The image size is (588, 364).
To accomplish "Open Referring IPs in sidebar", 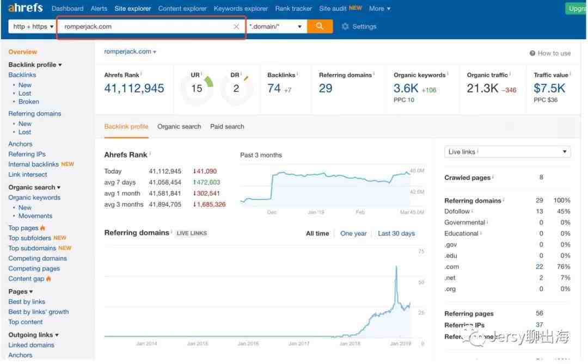I will click(27, 154).
